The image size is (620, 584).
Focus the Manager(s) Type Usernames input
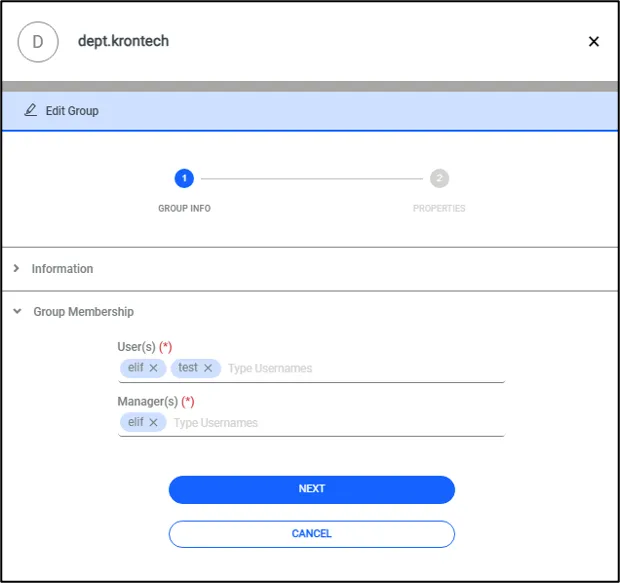tap(338, 423)
